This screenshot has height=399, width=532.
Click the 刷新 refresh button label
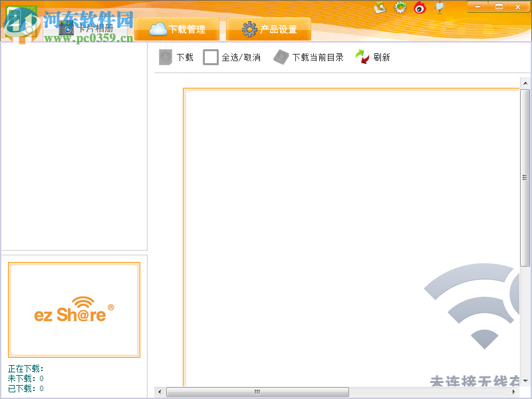point(382,57)
